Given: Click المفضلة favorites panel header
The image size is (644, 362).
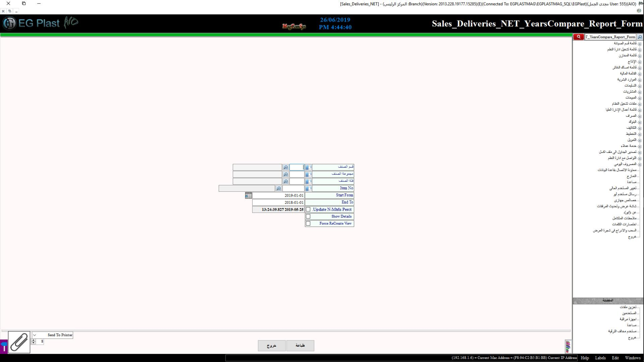Looking at the screenshot, I should pos(608,301).
